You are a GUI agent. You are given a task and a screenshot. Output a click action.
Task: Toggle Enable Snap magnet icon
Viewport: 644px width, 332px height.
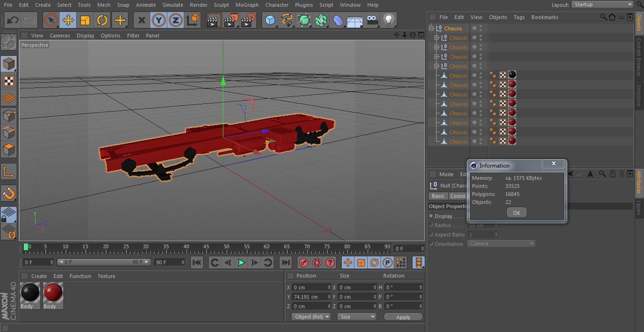point(9,193)
